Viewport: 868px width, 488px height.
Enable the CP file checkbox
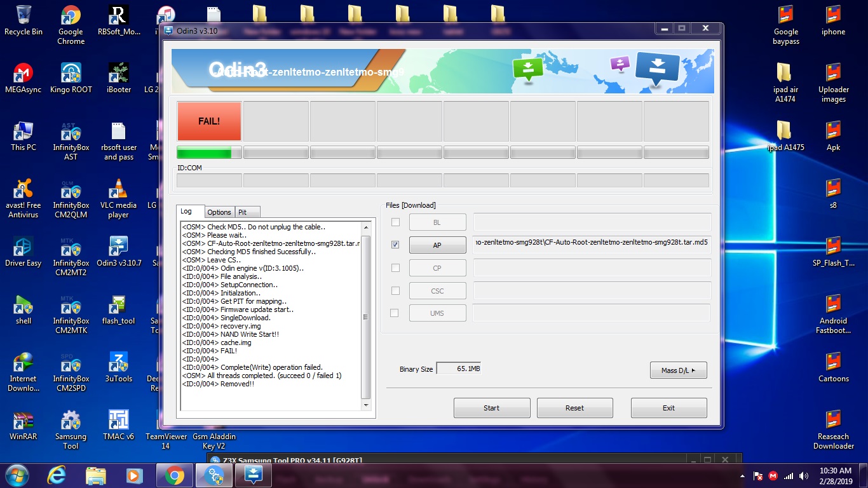395,268
